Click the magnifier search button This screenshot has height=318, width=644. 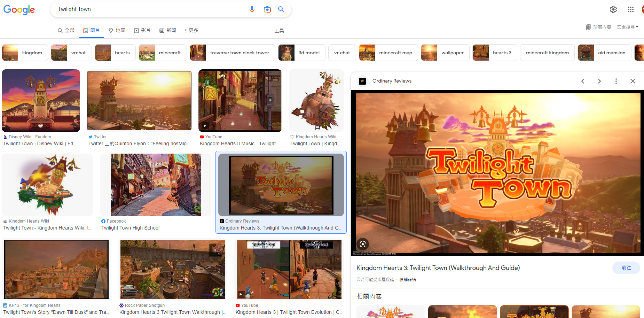tap(281, 9)
